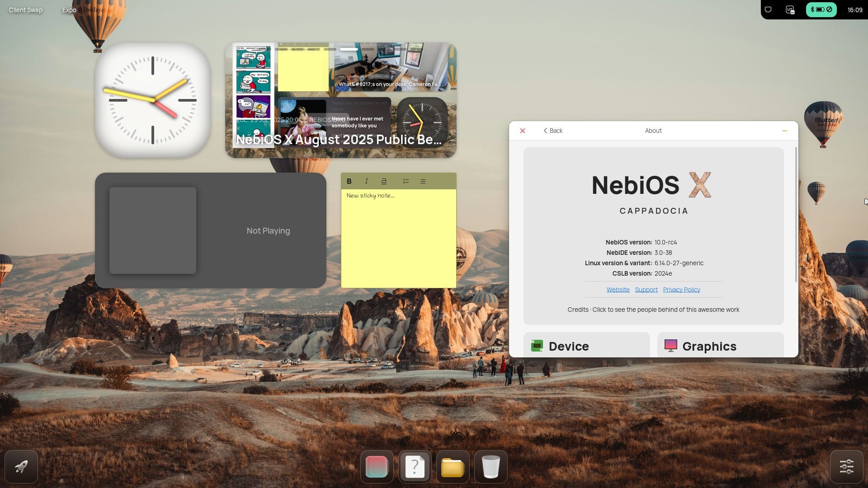Viewport: 868px width, 488px height.
Task: Toggle bold formatting in the sticky note
Action: pos(349,181)
